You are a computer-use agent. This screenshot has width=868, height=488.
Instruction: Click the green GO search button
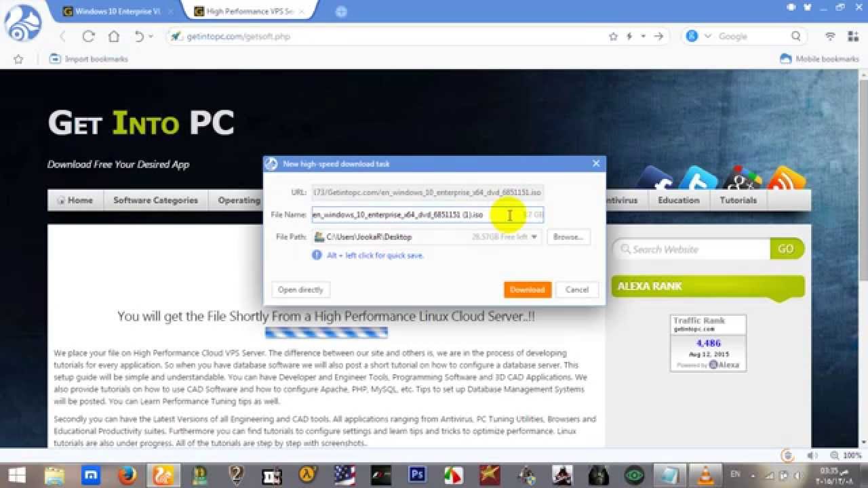pyautogui.click(x=787, y=249)
